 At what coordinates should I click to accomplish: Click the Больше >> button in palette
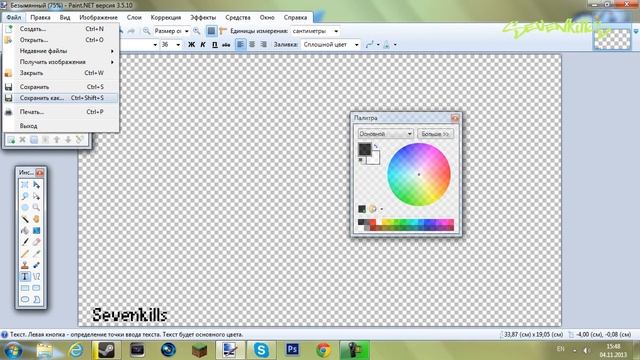point(435,134)
